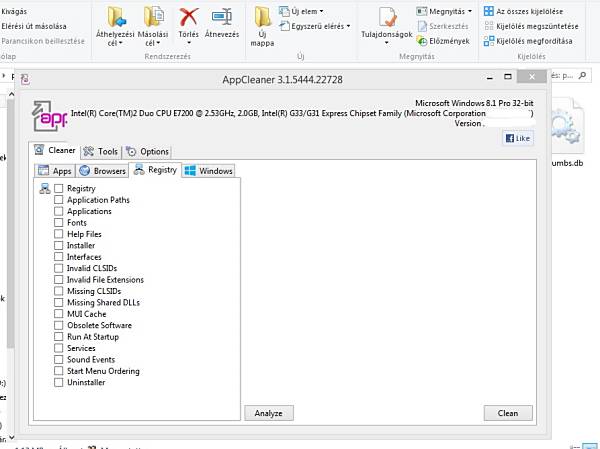Tick the Fonts checkbox
This screenshot has height=449, width=600.
tap(59, 222)
